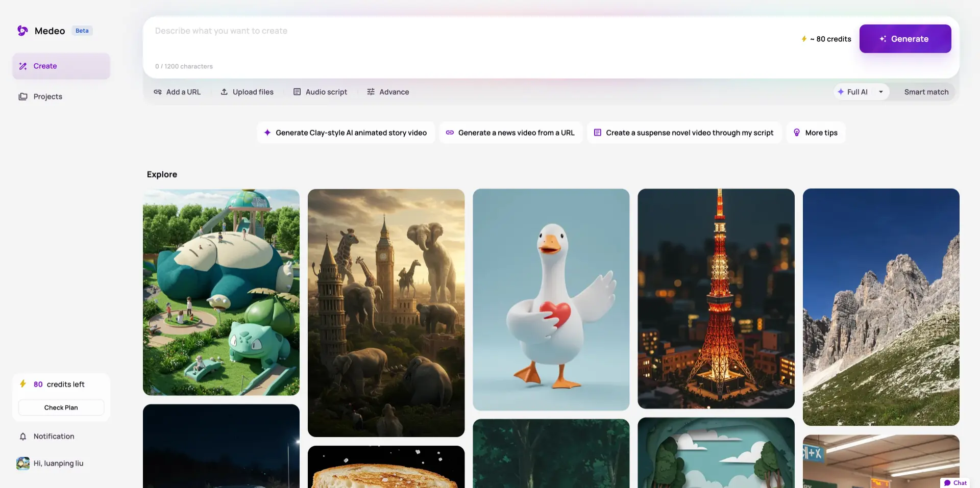Select Generate a news video from a URL

click(510, 133)
